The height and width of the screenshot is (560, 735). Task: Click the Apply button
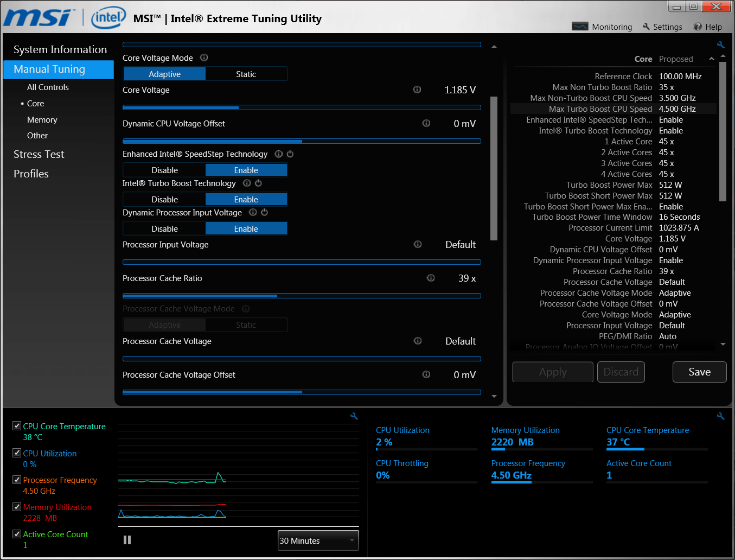553,372
